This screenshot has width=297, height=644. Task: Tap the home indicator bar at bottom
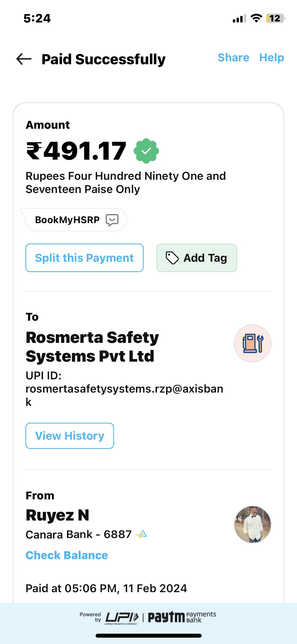coord(148,636)
